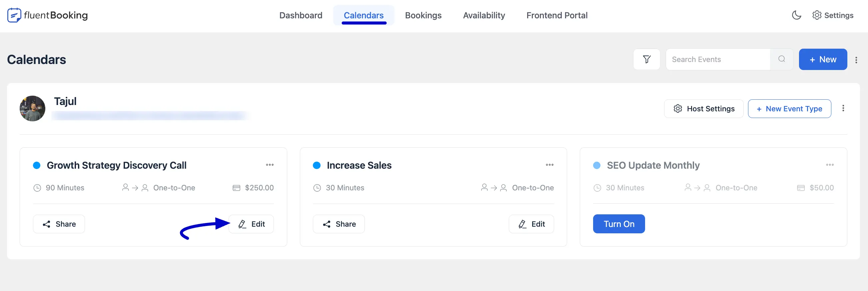868x291 pixels.
Task: Toggle dark mode moon icon
Action: coord(796,15)
